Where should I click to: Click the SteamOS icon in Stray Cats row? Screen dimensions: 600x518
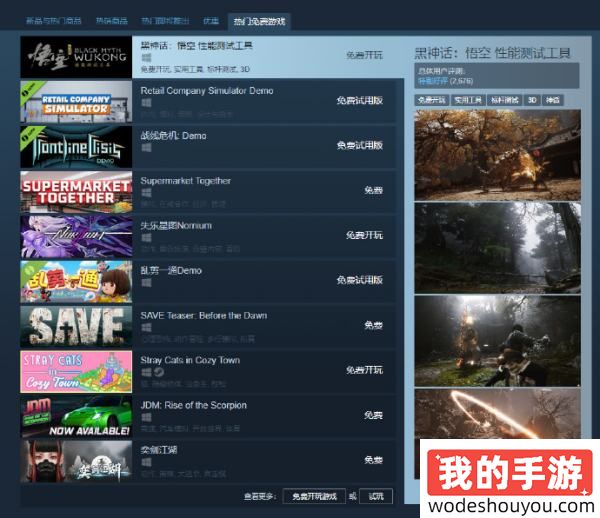click(x=159, y=372)
